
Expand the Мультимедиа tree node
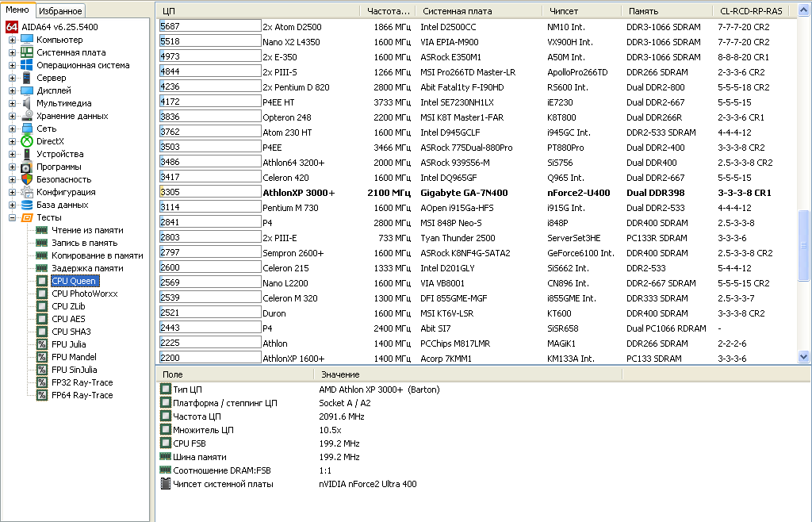pos(12,103)
